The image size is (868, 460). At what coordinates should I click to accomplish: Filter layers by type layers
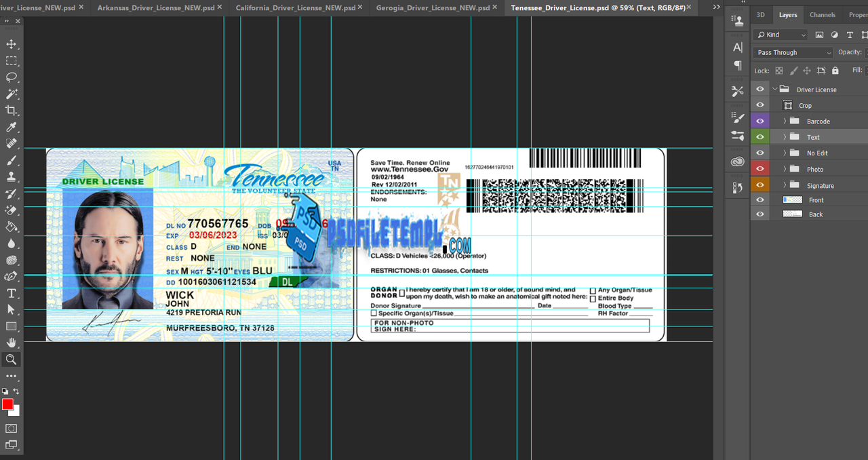point(850,35)
